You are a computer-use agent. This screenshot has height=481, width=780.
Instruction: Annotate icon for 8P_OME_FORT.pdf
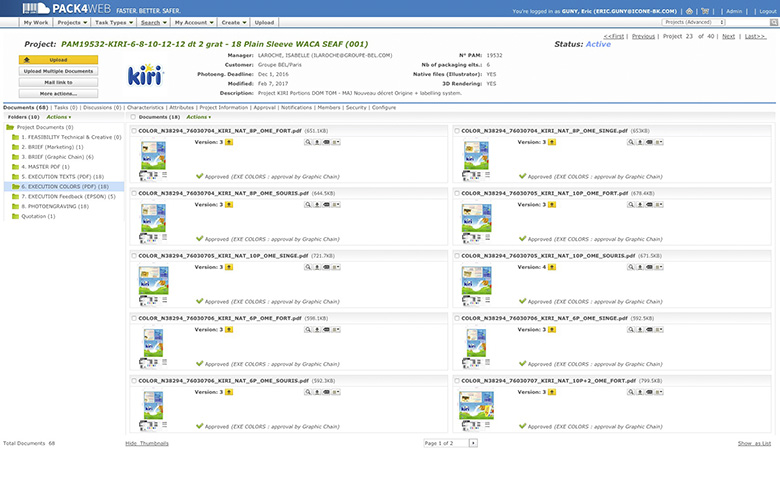326,142
